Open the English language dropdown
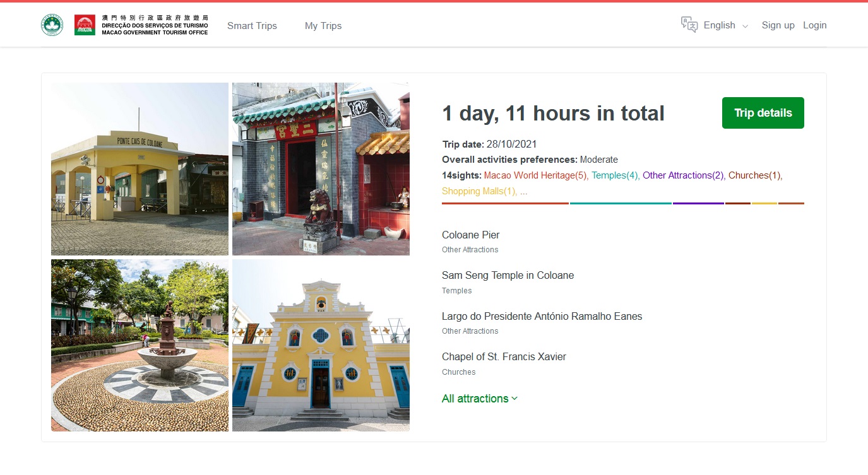This screenshot has height=475, width=868. click(x=725, y=25)
